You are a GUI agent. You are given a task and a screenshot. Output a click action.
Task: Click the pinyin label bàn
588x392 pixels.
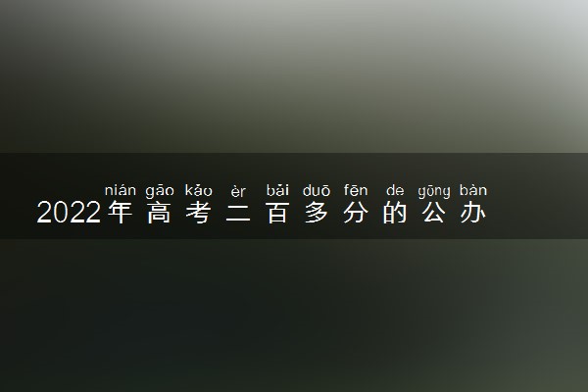point(473,190)
